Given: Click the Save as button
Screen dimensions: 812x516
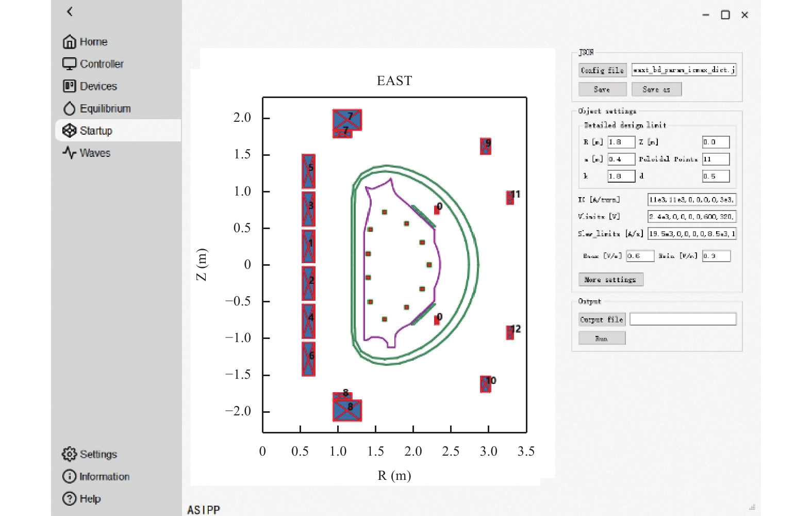Looking at the screenshot, I should tap(656, 89).
